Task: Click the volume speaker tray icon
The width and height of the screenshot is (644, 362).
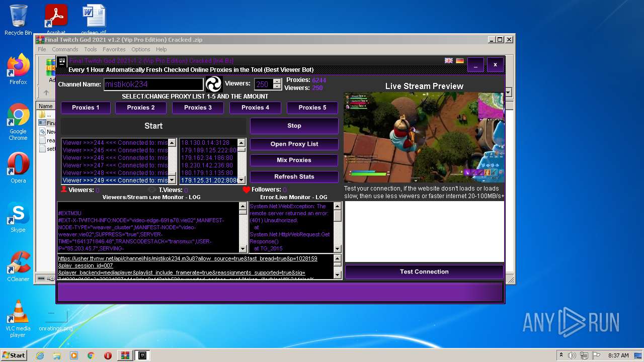Action: pyautogui.click(x=572, y=355)
